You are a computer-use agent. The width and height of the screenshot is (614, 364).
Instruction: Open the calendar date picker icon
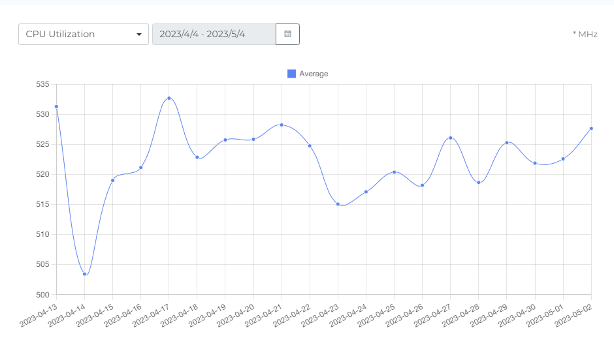[287, 35]
